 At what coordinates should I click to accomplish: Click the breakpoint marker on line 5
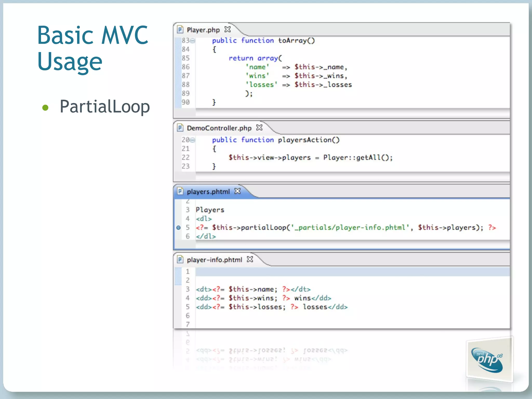[x=178, y=228]
